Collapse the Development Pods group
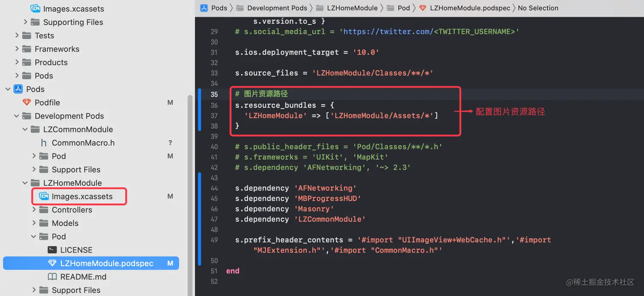 (x=17, y=116)
